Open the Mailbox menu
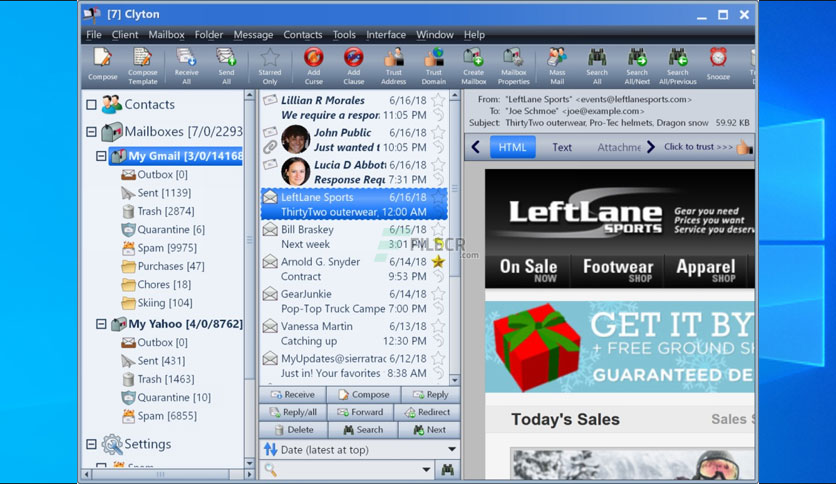 166,35
